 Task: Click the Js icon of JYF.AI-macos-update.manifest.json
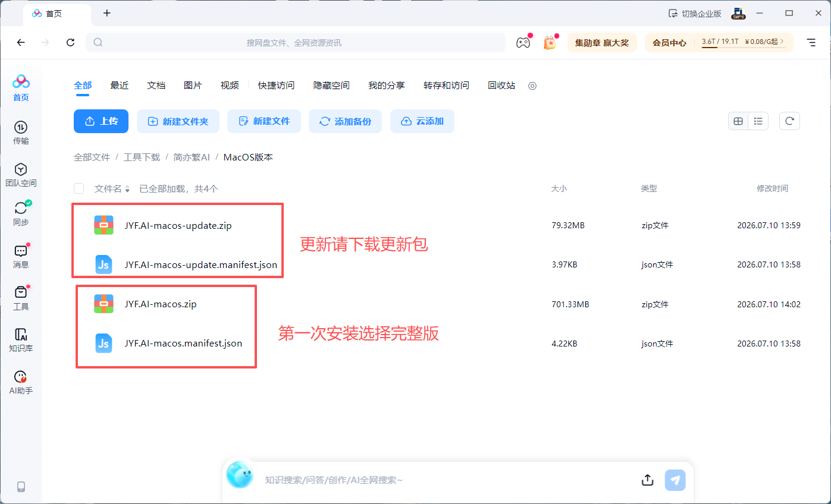(x=104, y=264)
